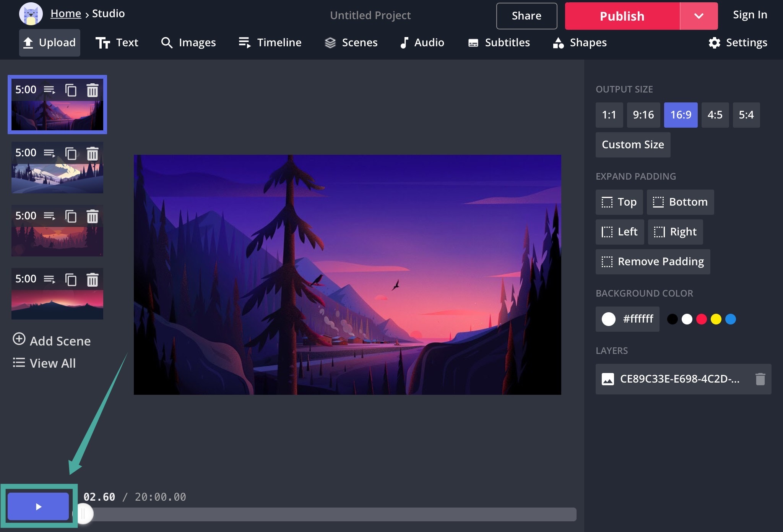Viewport: 783px width, 532px height.
Task: Click the play button in the player bar
Action: (38, 506)
